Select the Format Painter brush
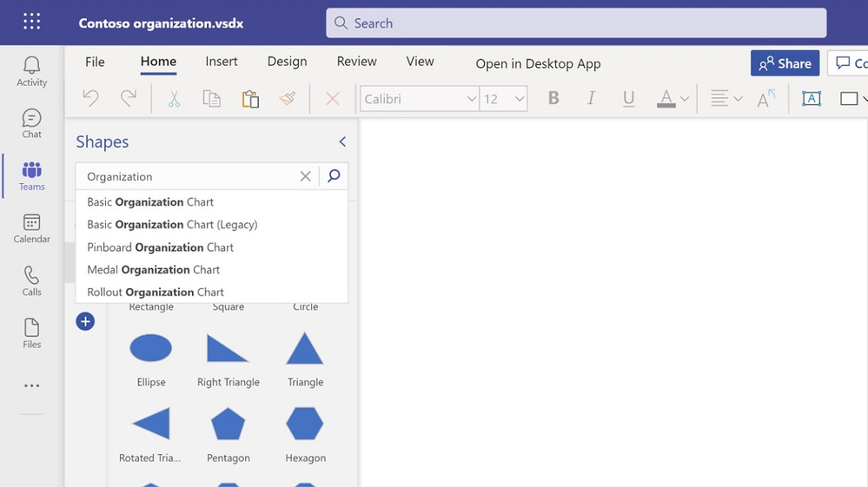This screenshot has height=487, width=868. tap(288, 99)
